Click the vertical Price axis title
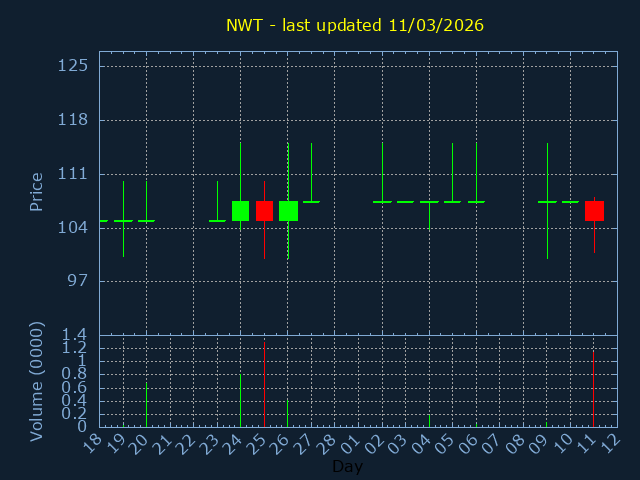Viewport: 640px width, 480px height. tap(37, 191)
